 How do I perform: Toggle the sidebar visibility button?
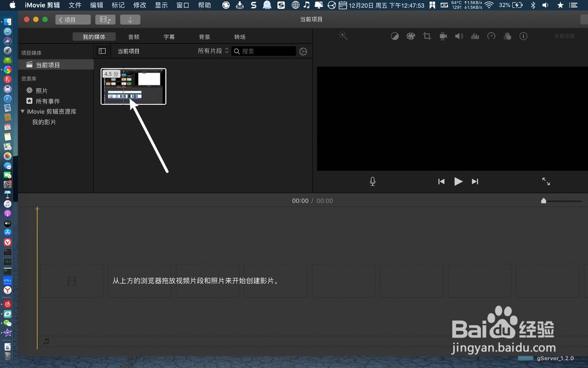(x=102, y=51)
